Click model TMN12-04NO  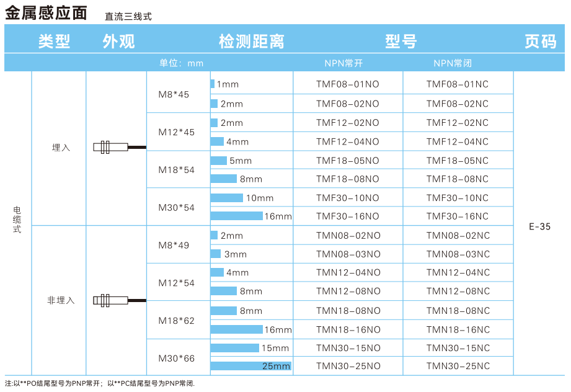[347, 272]
